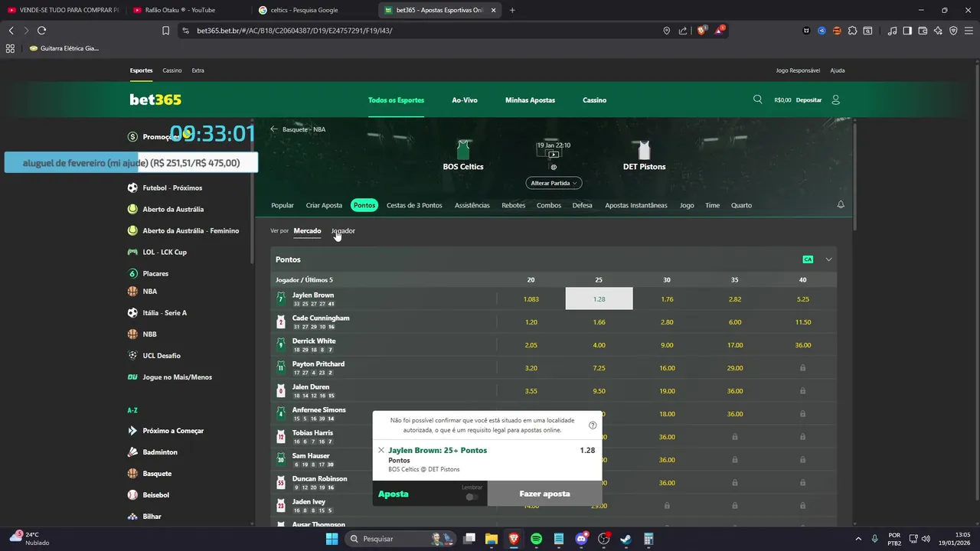Select Cade Cunningham 25 points odds 1.66
This screenshot has width=980, height=551.
pos(599,322)
